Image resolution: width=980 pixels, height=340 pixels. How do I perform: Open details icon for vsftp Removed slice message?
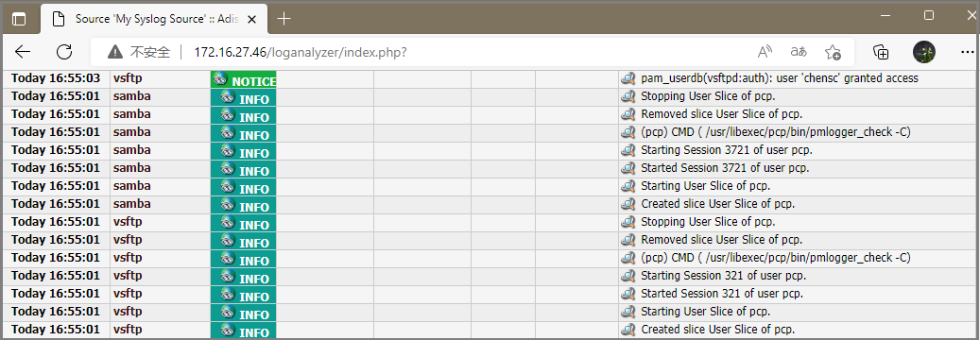(x=628, y=240)
